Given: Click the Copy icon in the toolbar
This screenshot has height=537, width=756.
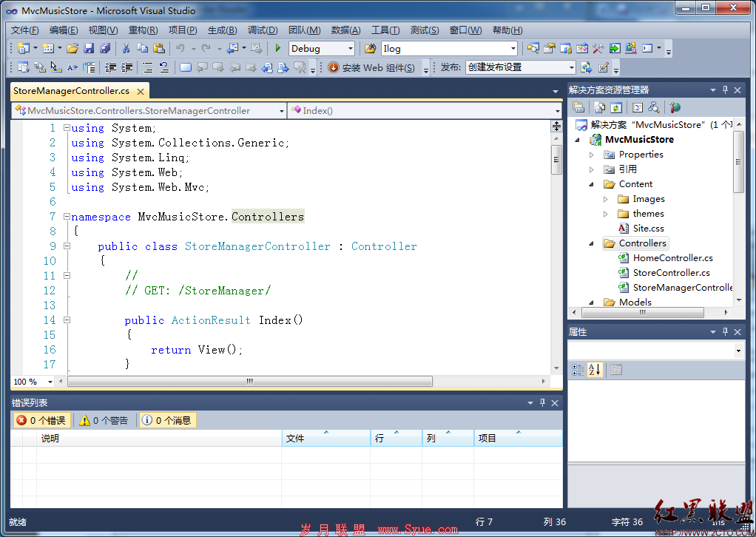Looking at the screenshot, I should [142, 48].
